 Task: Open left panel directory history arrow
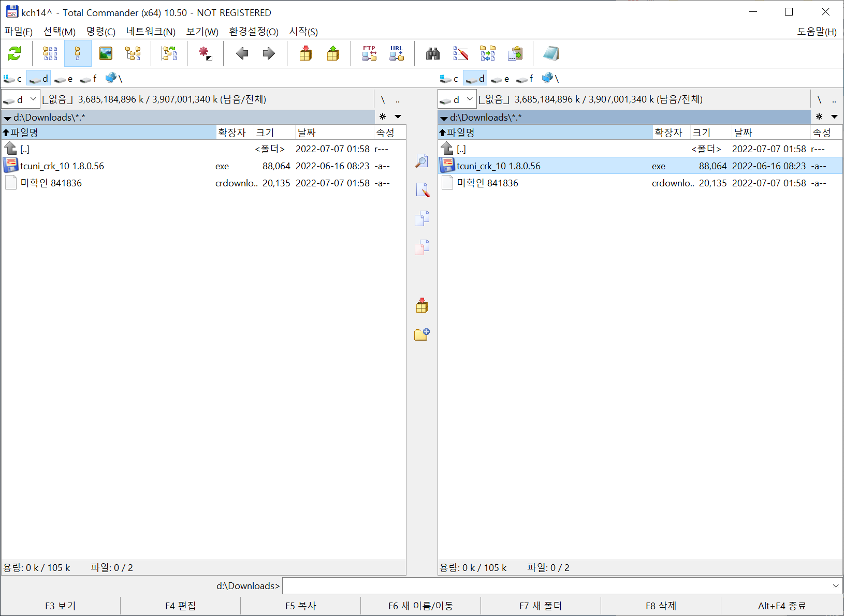[x=398, y=116]
